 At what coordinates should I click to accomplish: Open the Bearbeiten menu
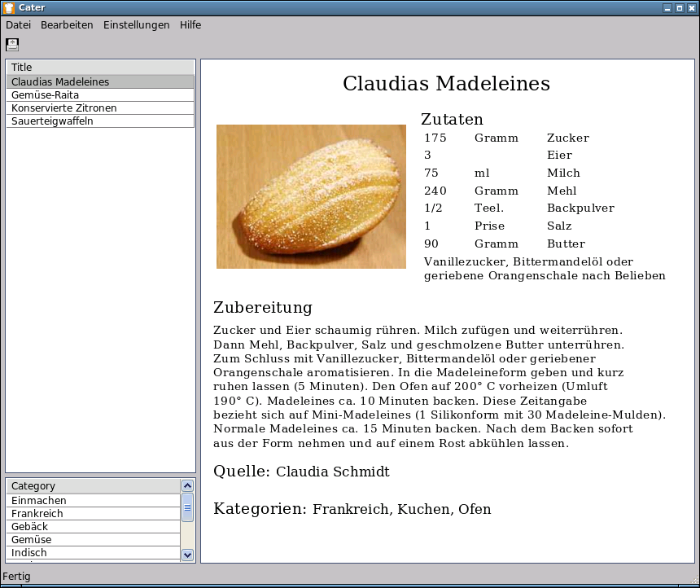point(67,25)
